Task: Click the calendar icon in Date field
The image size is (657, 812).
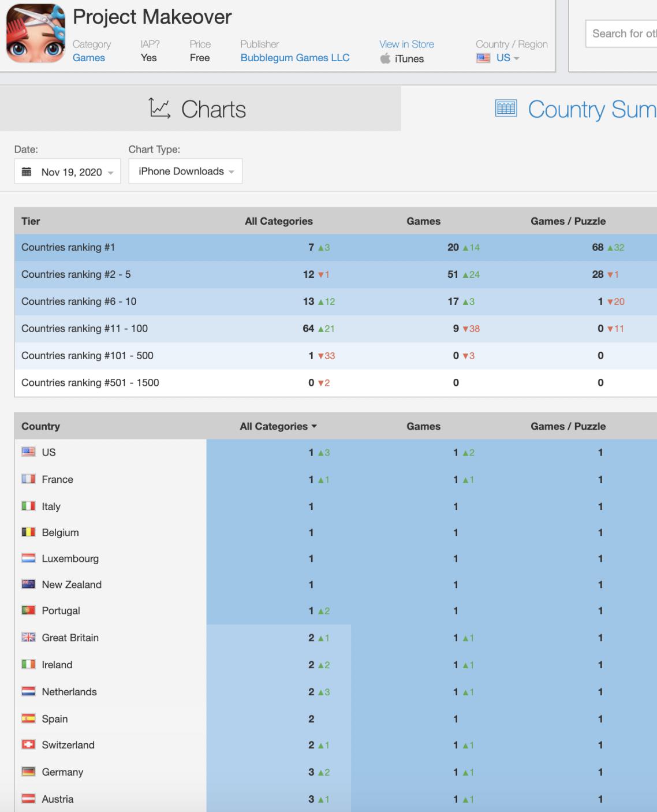Action: pos(27,172)
